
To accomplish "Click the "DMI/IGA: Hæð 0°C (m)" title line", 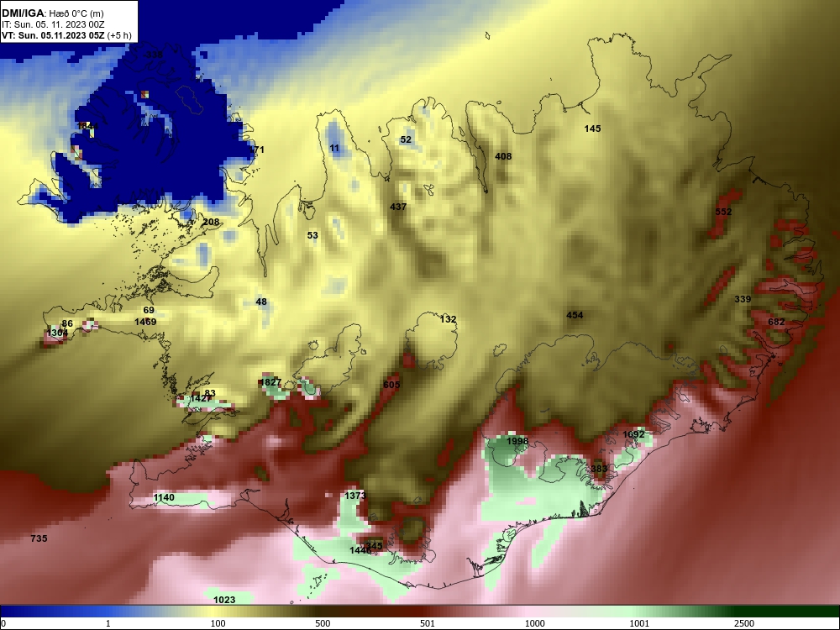I will (52, 13).
